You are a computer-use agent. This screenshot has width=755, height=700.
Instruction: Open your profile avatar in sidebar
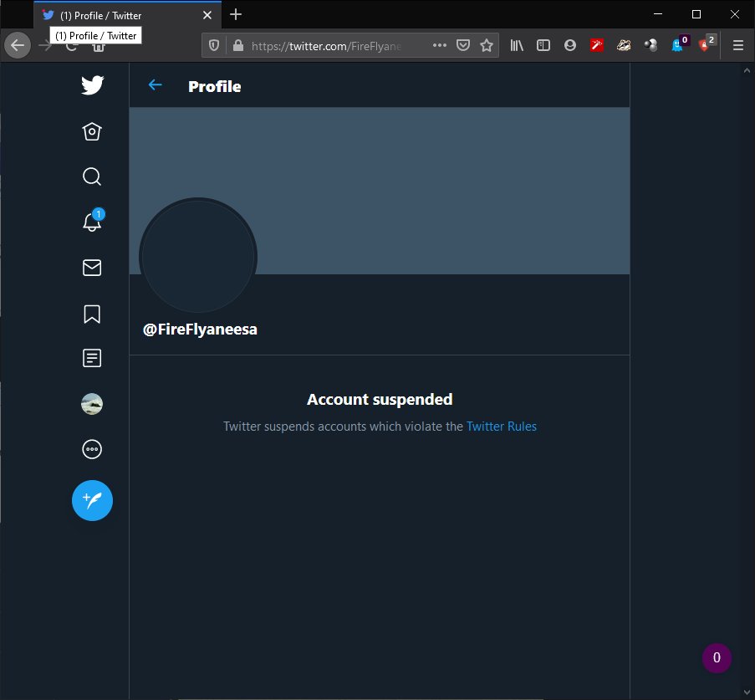pos(92,404)
